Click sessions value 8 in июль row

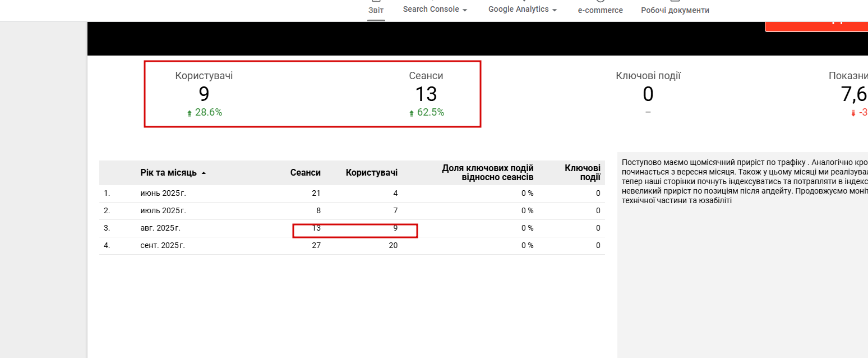[x=318, y=211]
